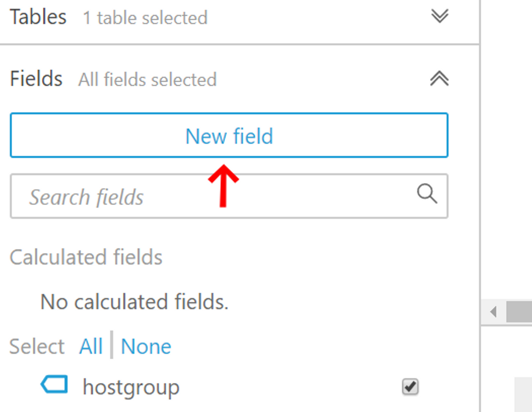Image resolution: width=532 pixels, height=412 pixels.
Task: Click the Calculated fields heading
Action: (86, 257)
